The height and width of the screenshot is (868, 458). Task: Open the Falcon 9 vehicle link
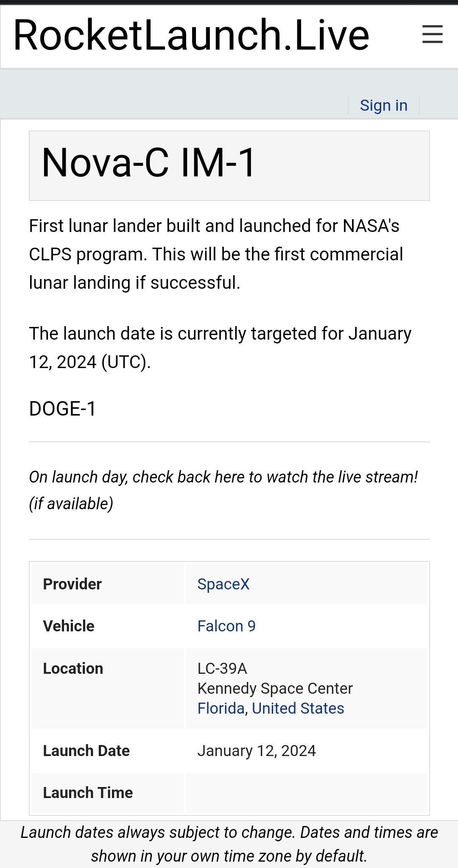pos(226,626)
